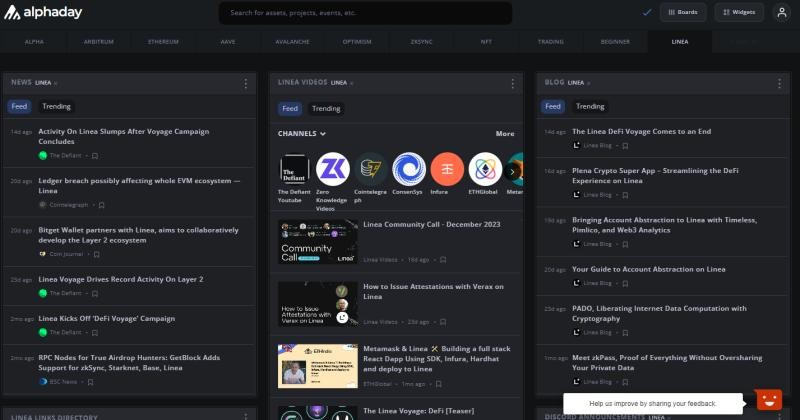Open the Linea Videos widget options menu
Screen dimensions: 800x420
(x=512, y=83)
